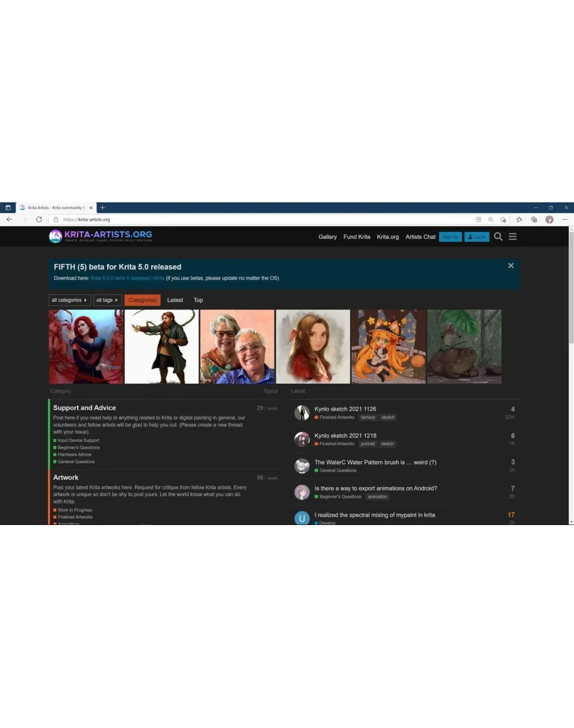The width and height of the screenshot is (574, 728).
Task: Open the Support and Advice category
Action: [85, 408]
